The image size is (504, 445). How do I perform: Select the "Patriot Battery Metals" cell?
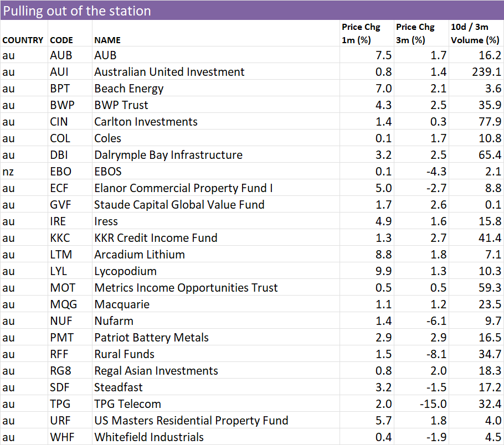click(x=151, y=338)
